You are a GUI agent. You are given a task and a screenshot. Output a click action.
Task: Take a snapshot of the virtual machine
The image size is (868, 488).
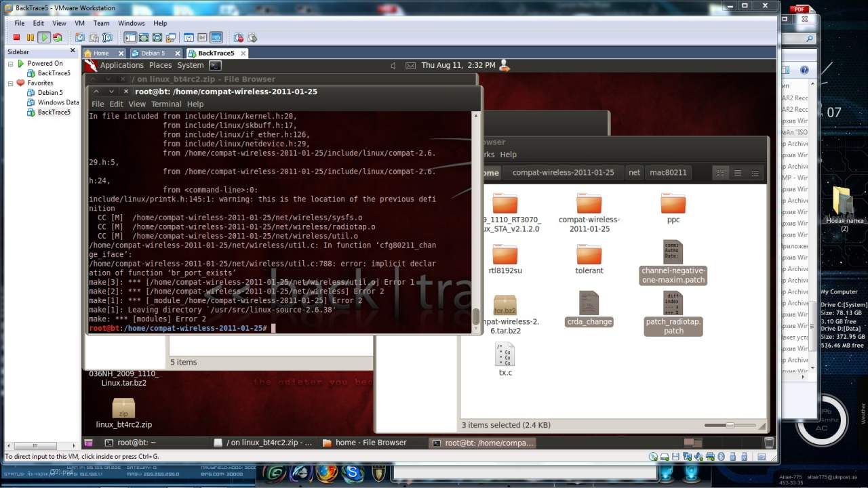tap(80, 38)
